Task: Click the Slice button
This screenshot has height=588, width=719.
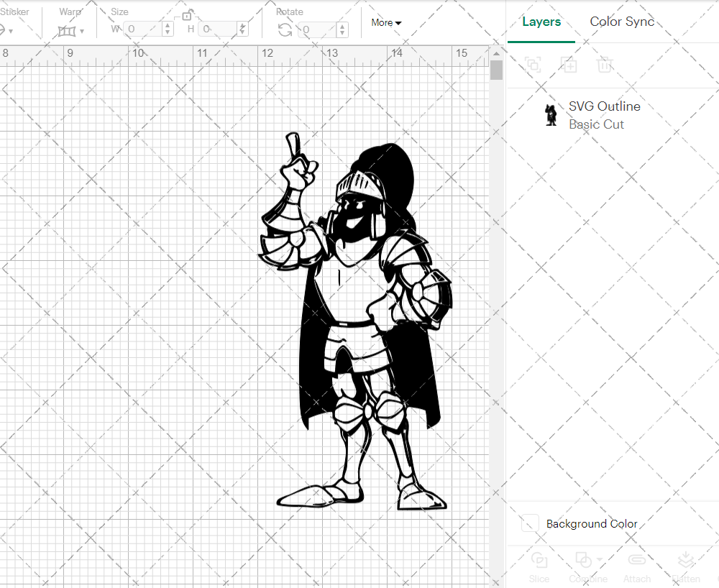Action: tap(539, 568)
